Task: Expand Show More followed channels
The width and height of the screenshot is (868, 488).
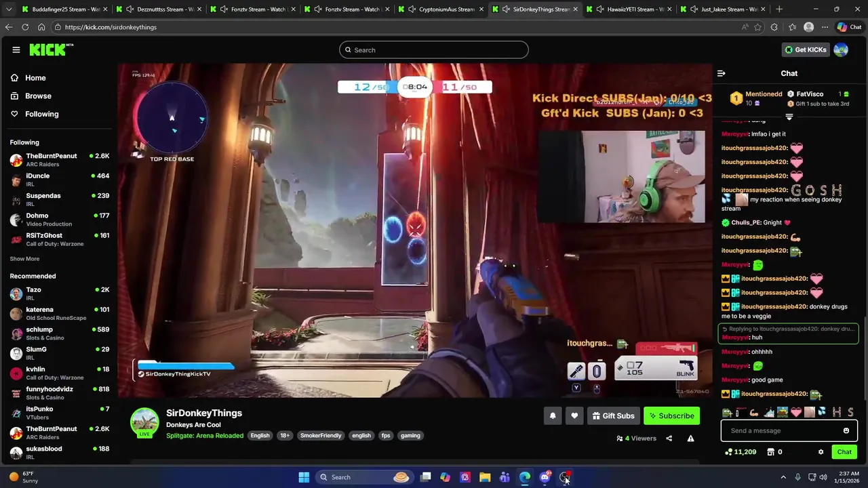Action: (x=24, y=259)
